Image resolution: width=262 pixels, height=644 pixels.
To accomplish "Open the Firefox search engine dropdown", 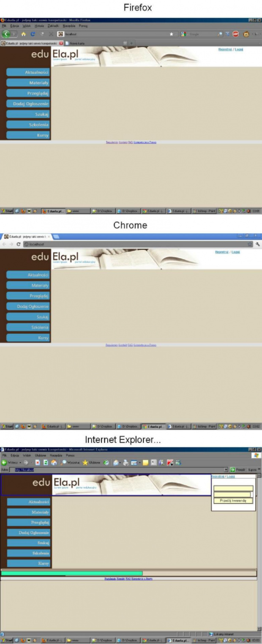I will click(x=184, y=34).
